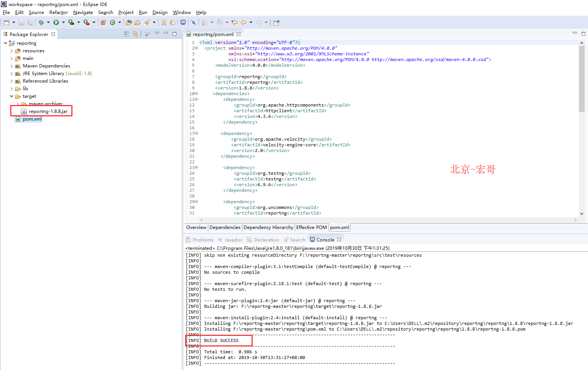Click the Open Task icon

(137, 22)
